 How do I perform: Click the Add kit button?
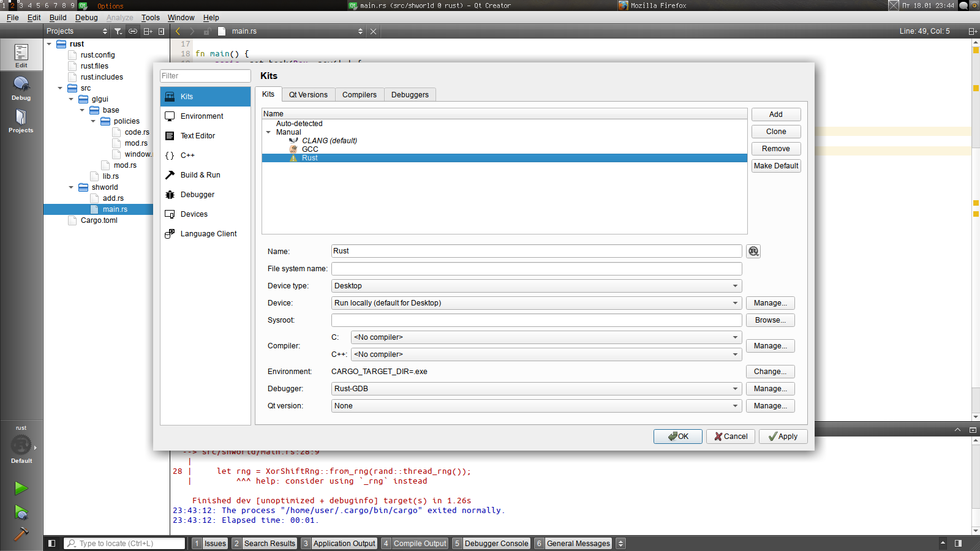776,114
